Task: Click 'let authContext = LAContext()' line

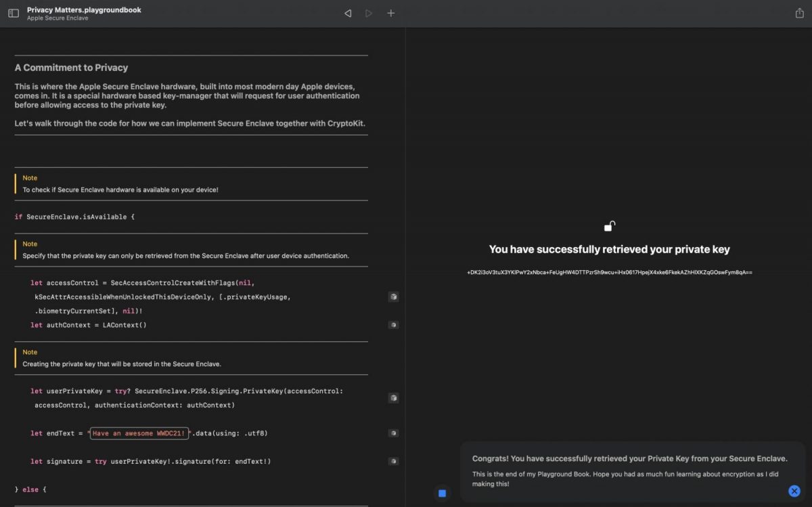Action: click(x=89, y=325)
